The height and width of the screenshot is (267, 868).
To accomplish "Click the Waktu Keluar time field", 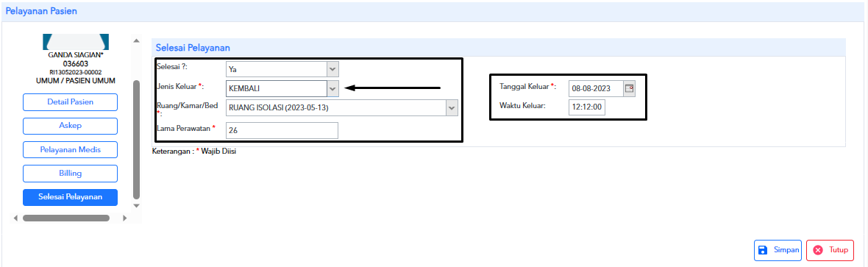I will point(587,107).
